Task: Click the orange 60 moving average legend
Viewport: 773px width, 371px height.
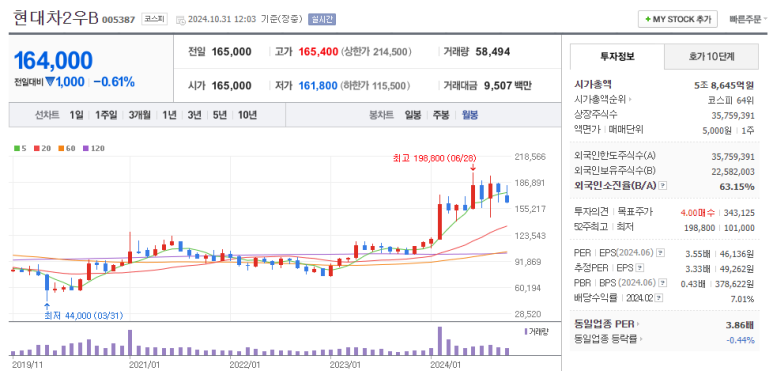Action: pos(66,148)
